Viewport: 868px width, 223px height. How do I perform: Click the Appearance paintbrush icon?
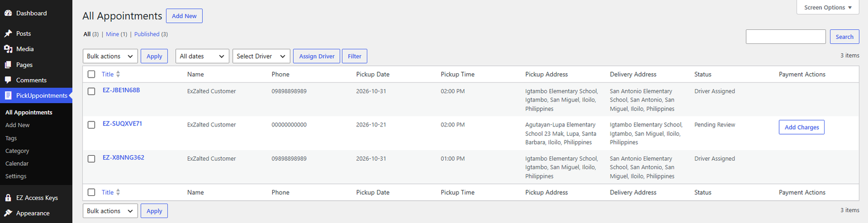8,213
